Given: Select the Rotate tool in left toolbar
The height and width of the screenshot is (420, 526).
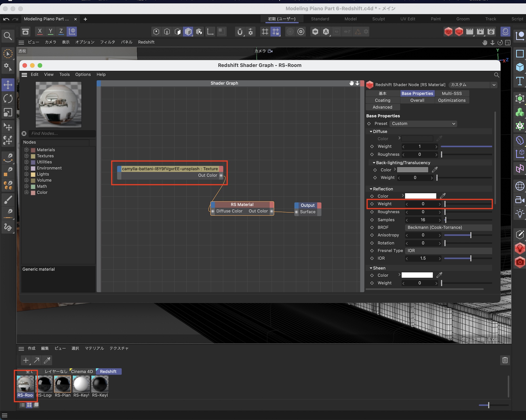Looking at the screenshot, I should point(8,99).
